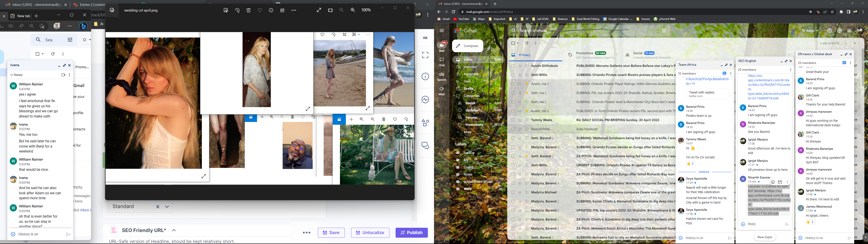Delete the photo with the trash icon
The image size is (868, 244).
tap(249, 10)
